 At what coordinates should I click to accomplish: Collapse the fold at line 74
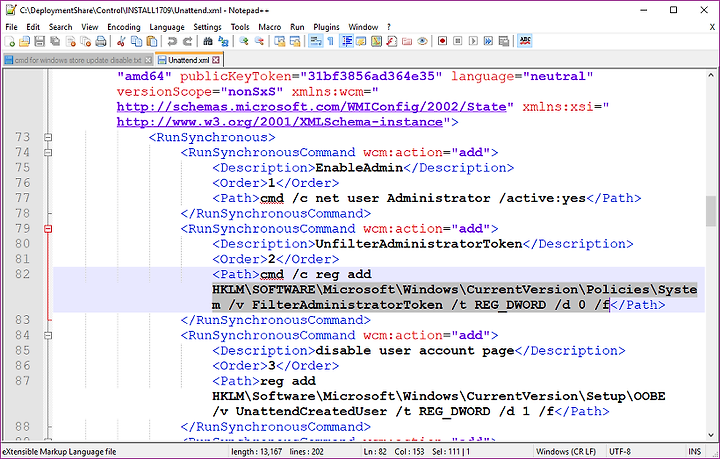[48, 152]
